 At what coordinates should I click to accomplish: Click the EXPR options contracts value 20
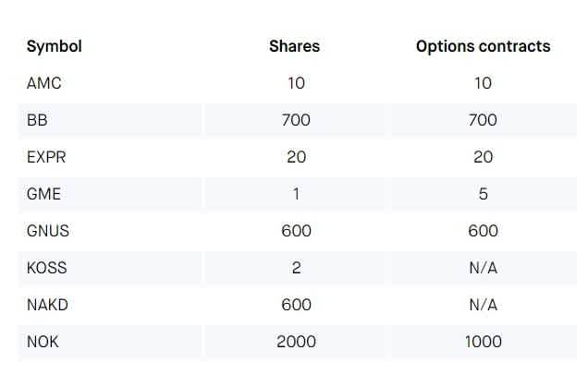(483, 157)
